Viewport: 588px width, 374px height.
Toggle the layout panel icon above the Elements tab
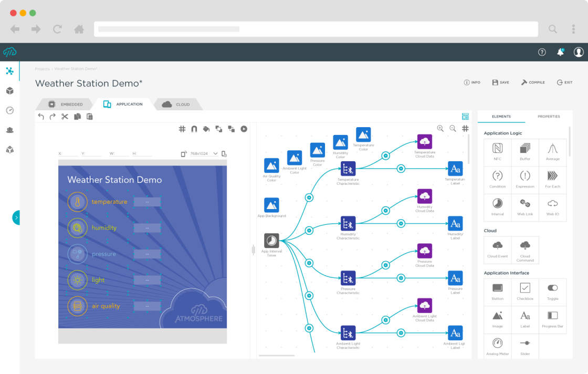[465, 117]
